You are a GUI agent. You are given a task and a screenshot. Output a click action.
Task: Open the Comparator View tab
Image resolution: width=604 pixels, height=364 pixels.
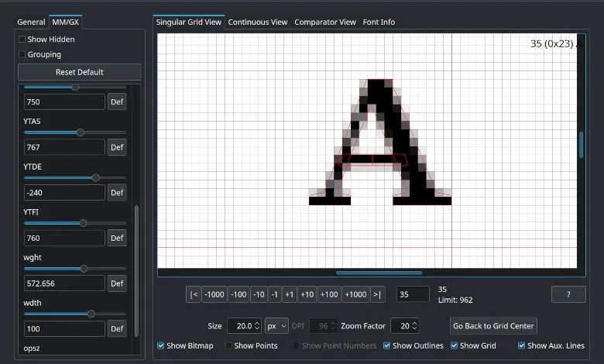325,22
